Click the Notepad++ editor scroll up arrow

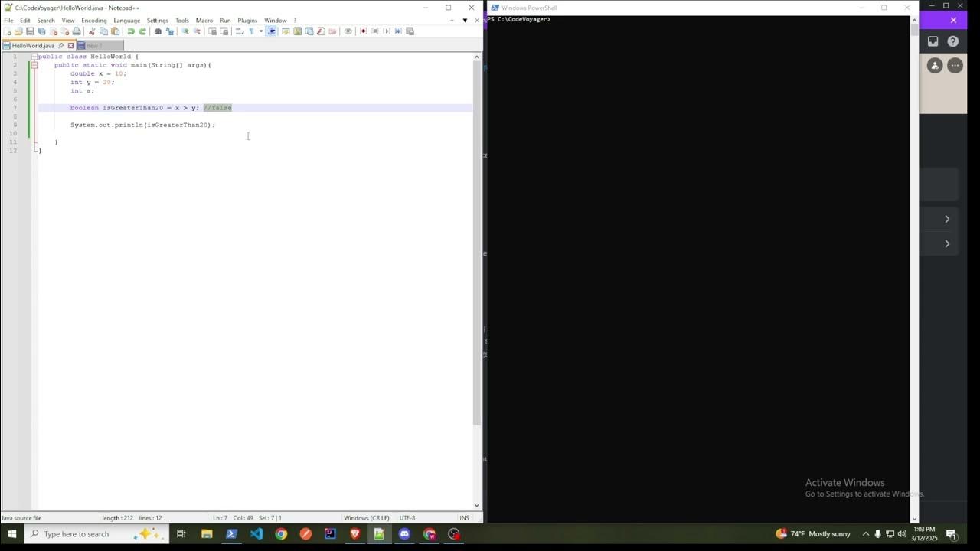click(477, 57)
